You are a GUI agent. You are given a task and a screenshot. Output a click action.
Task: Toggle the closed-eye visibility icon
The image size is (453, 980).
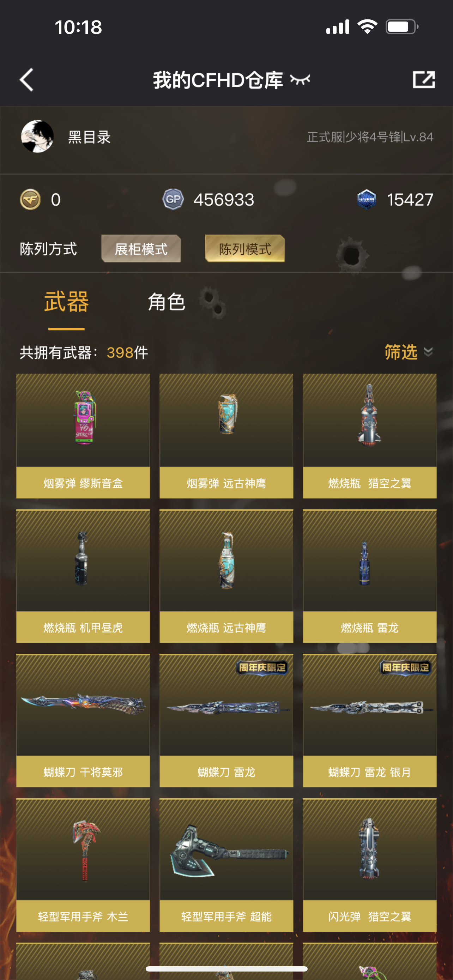300,80
